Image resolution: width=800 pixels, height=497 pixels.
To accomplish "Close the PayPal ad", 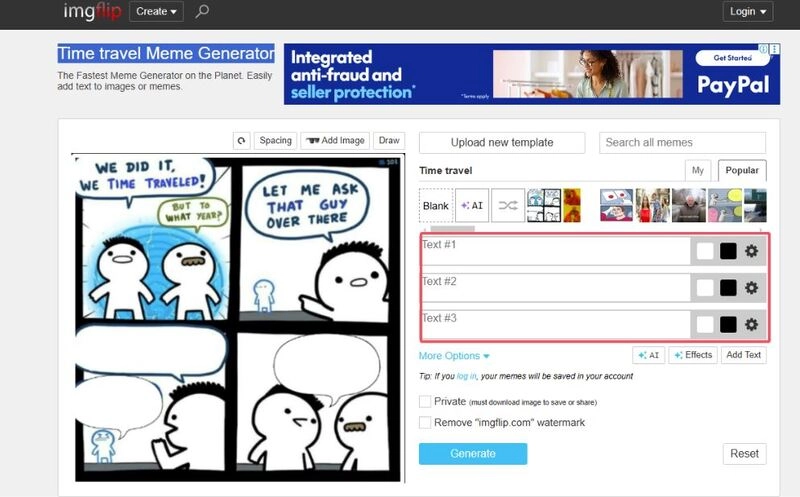I will pyautogui.click(x=774, y=49).
